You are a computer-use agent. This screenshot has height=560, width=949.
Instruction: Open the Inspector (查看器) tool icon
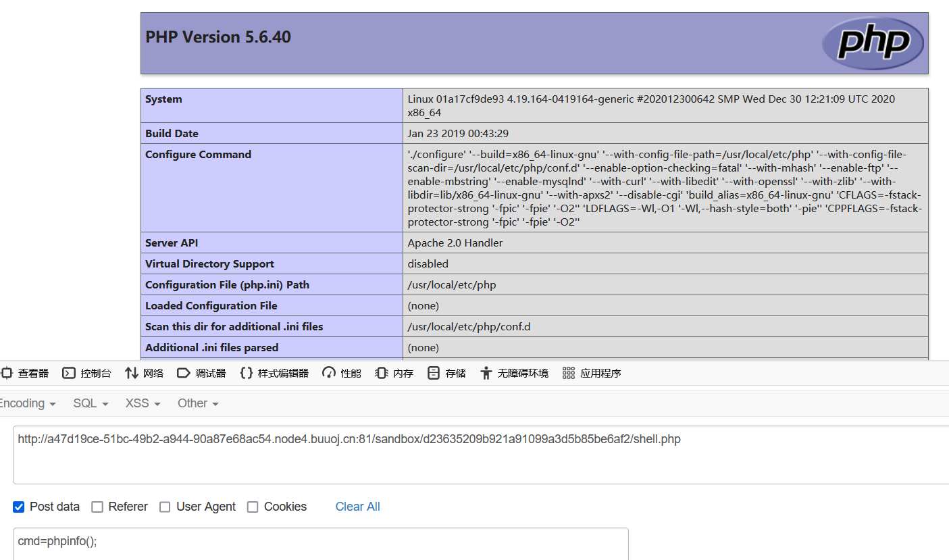pyautogui.click(x=7, y=373)
